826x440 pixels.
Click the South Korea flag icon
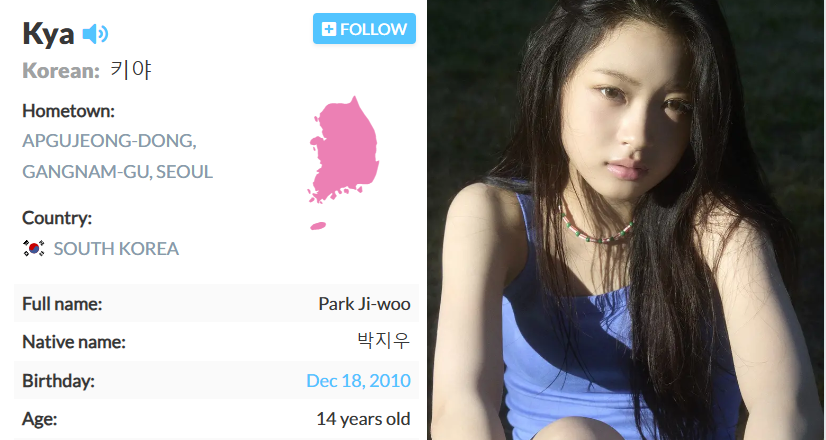[34, 248]
